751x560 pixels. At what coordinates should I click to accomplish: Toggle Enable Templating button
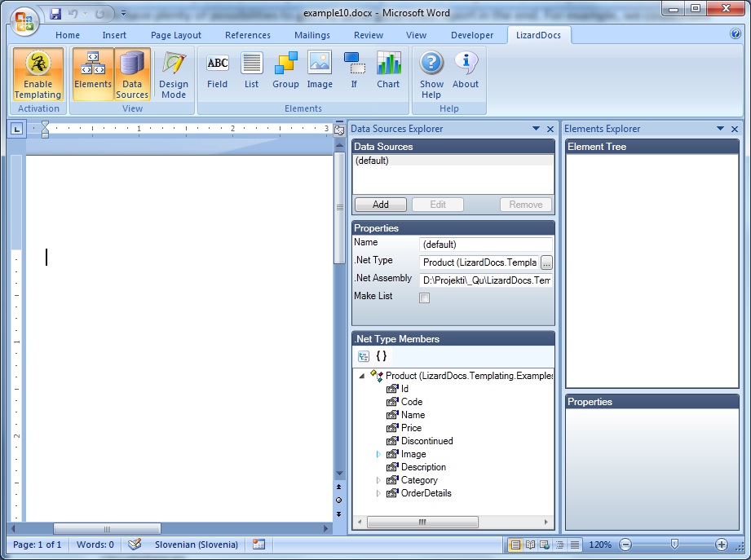pos(38,74)
